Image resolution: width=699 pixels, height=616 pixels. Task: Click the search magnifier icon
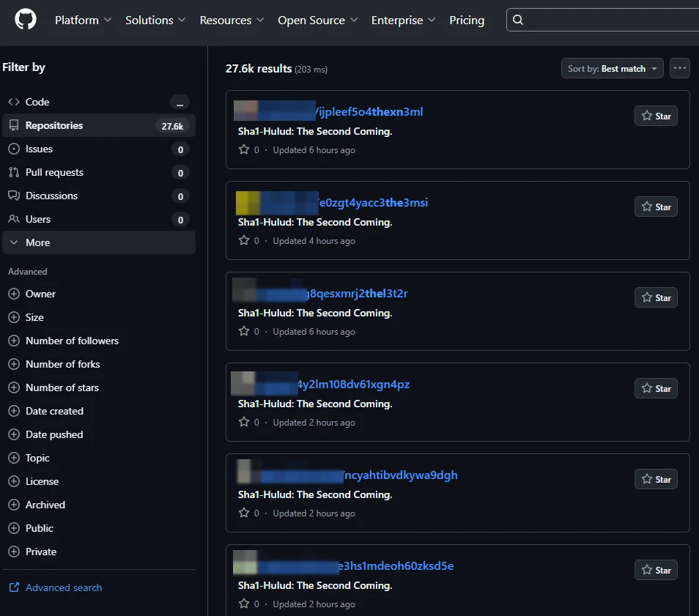click(518, 20)
